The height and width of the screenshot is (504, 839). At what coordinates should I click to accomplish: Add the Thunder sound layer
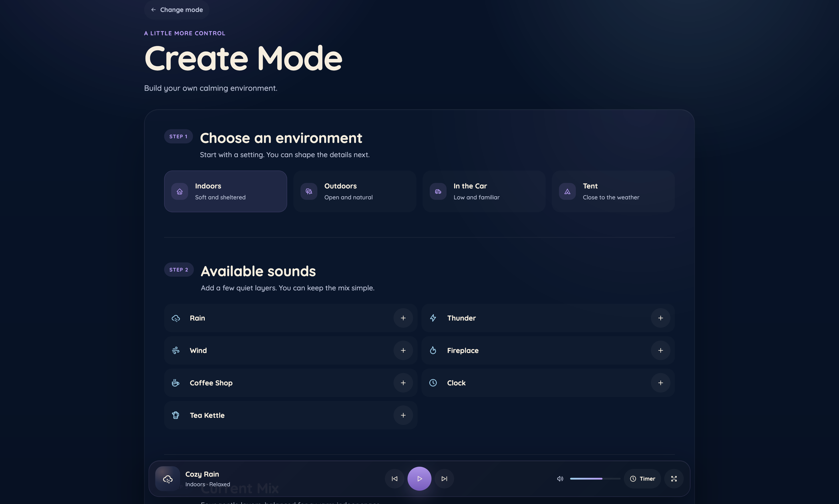click(x=660, y=318)
